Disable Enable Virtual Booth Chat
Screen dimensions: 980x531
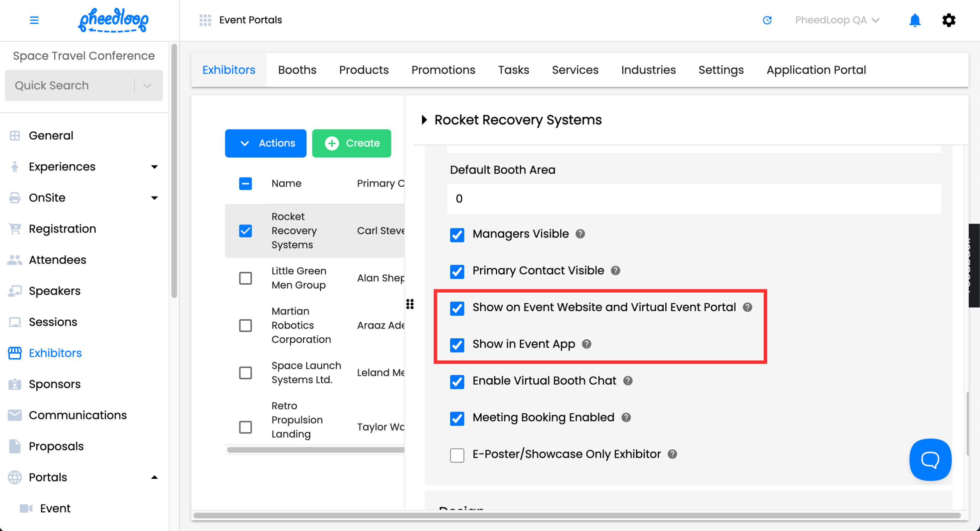point(457,382)
